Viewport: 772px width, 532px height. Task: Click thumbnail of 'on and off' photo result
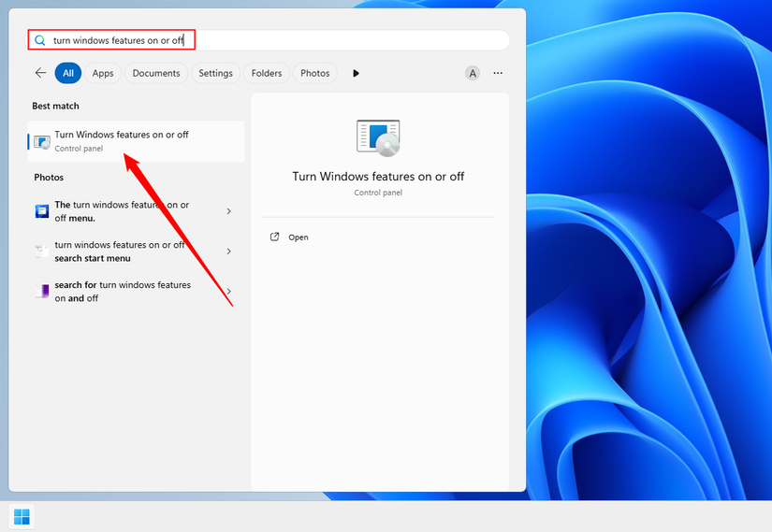[42, 292]
